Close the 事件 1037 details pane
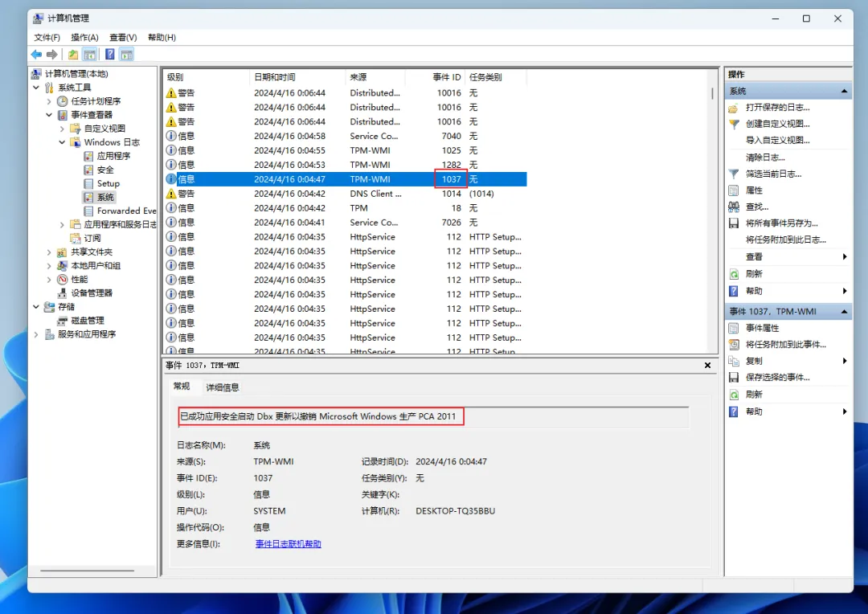 click(x=707, y=366)
